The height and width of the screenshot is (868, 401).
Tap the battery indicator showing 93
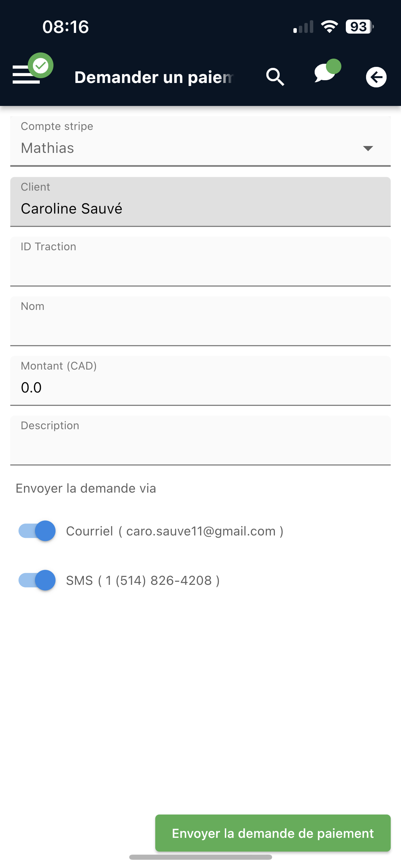point(360,27)
